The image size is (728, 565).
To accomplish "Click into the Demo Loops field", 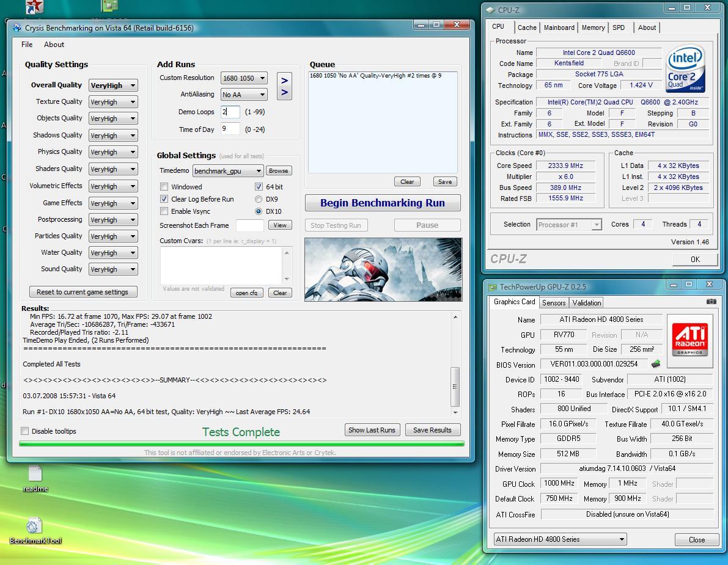I will [230, 112].
